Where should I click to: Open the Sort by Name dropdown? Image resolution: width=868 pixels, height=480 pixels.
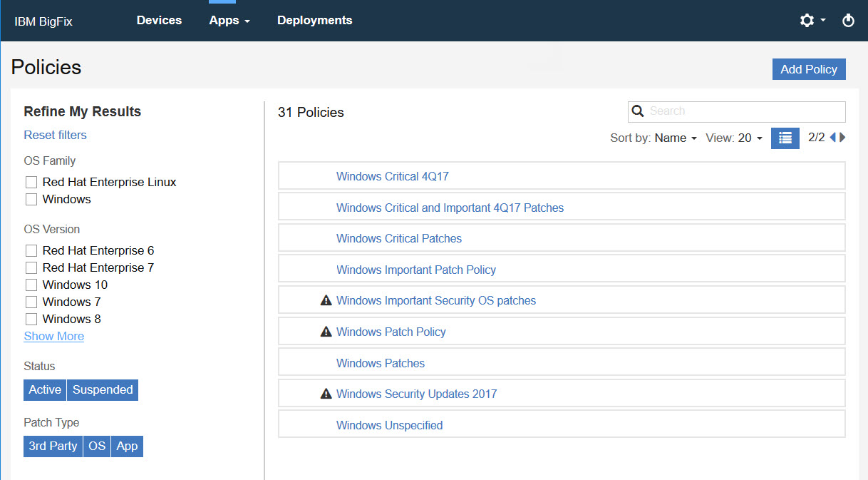pos(675,138)
